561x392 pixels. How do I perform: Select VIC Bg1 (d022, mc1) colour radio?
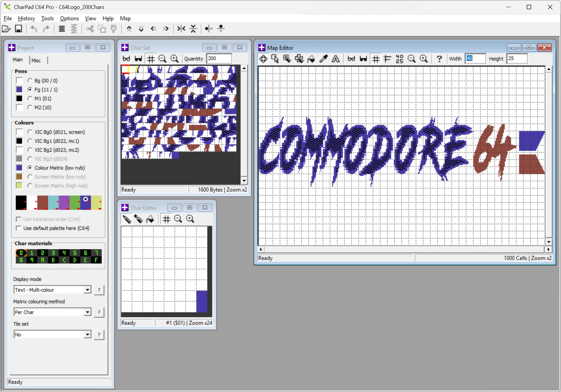point(30,141)
